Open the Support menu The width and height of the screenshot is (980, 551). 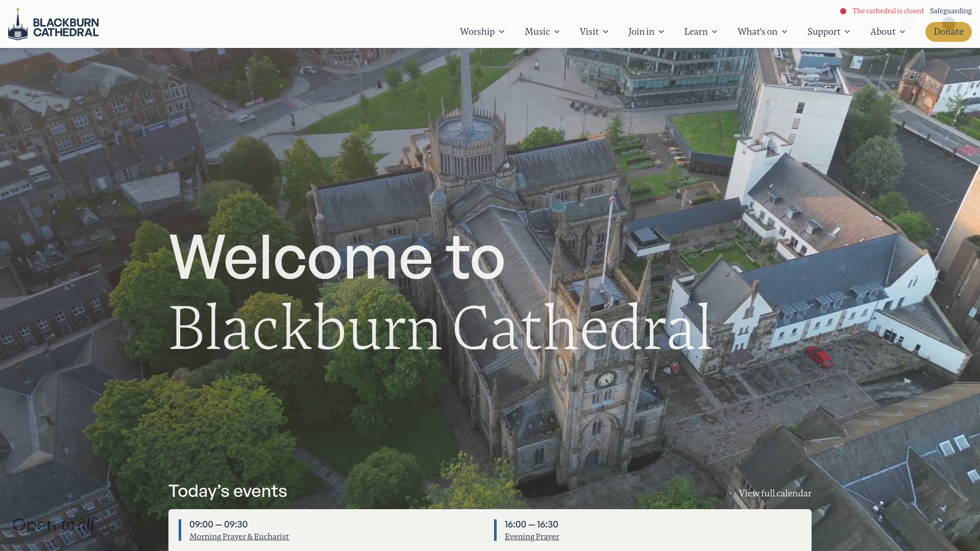[x=824, y=32]
